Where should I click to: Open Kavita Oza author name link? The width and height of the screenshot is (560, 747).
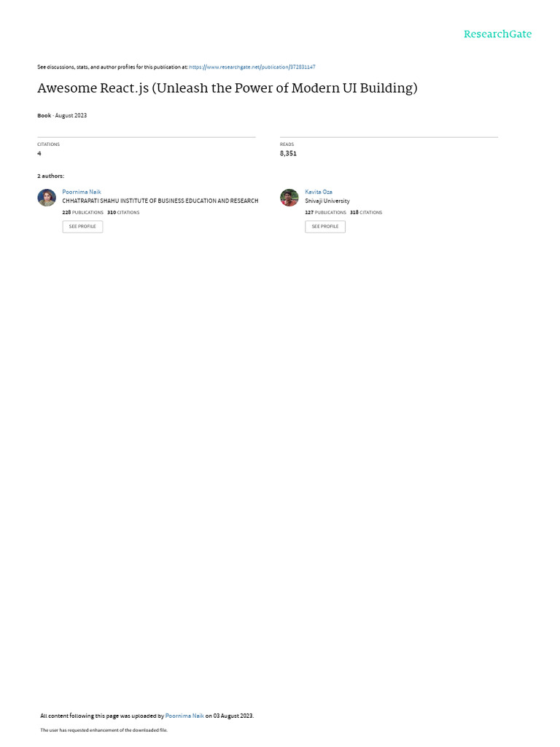tap(319, 192)
